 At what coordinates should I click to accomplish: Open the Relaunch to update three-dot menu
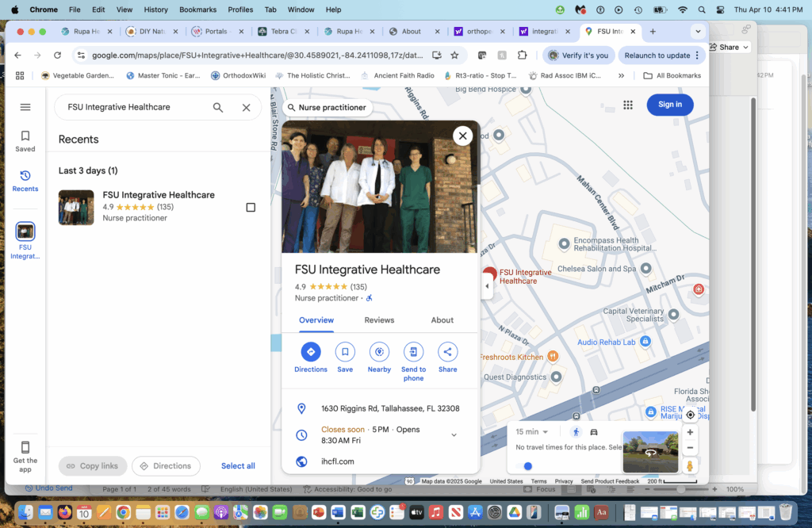pyautogui.click(x=697, y=55)
